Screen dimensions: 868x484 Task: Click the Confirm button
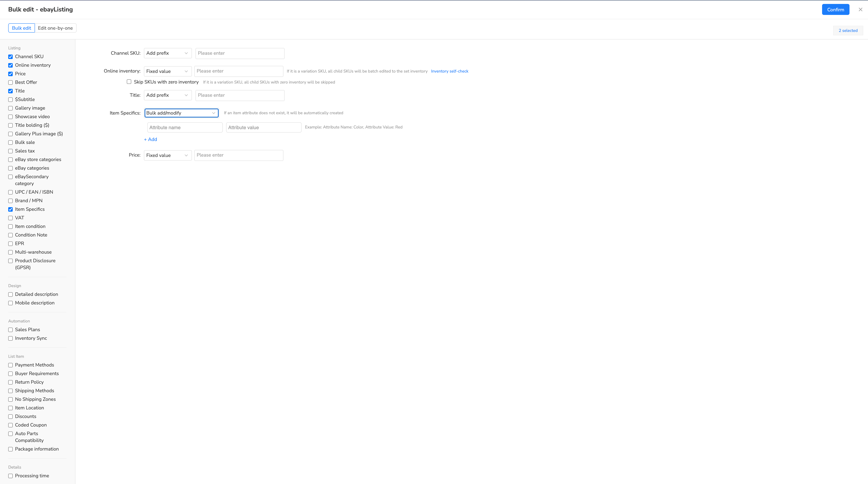click(835, 9)
